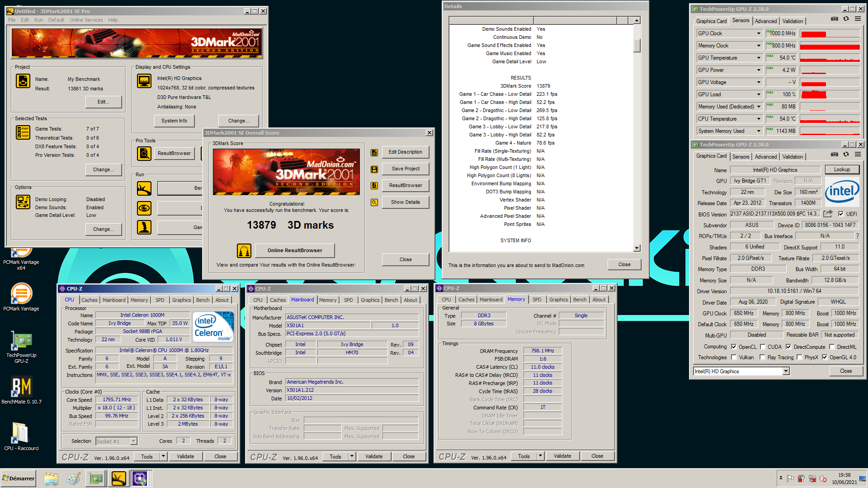Expand the Memory Clock sensor dropdown

[759, 46]
